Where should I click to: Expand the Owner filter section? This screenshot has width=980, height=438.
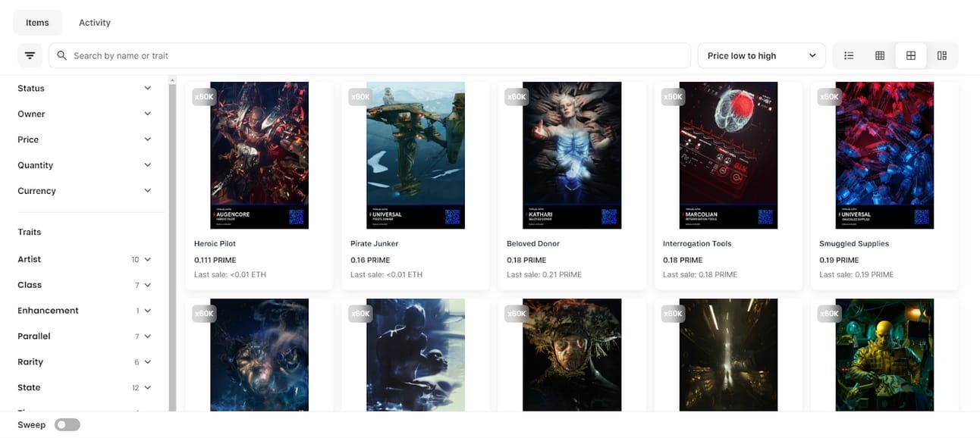point(84,114)
